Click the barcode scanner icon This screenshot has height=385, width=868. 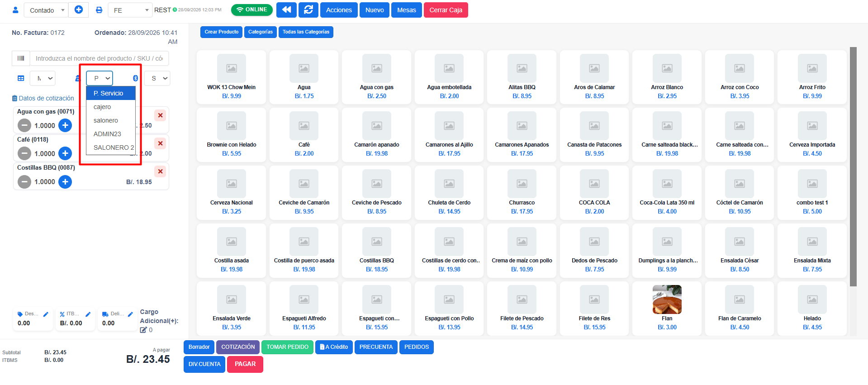21,58
